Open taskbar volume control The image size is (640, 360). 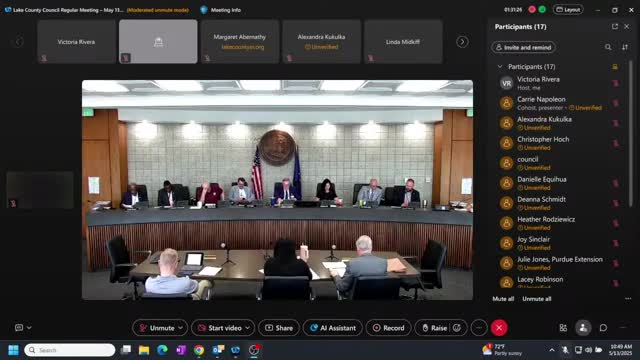click(588, 350)
